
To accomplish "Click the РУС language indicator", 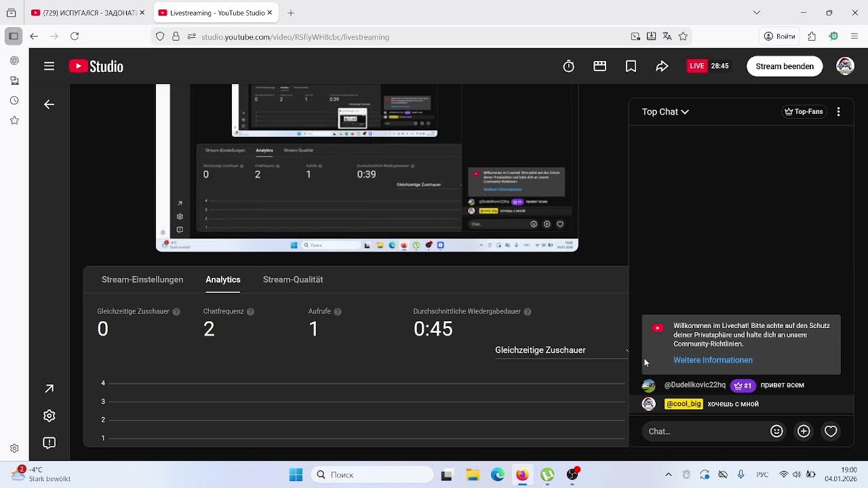I will coord(762,475).
